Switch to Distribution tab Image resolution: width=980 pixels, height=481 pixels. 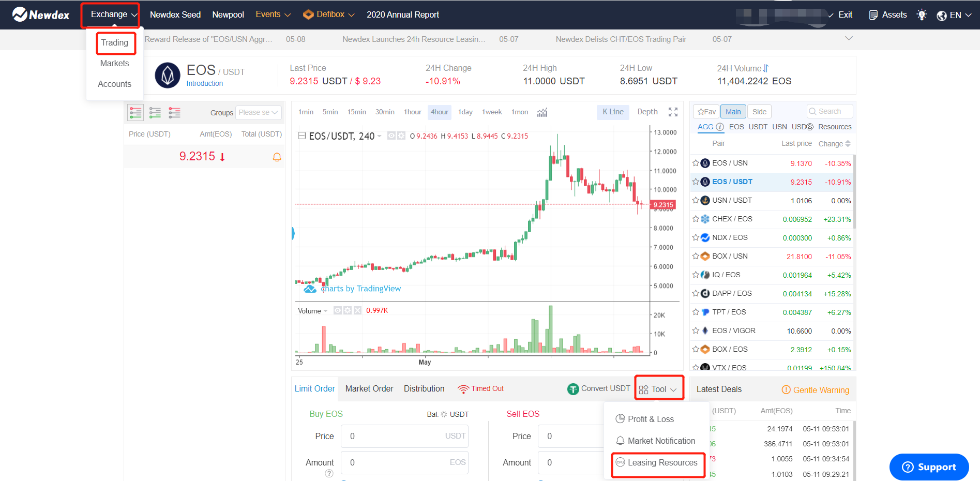coord(424,388)
